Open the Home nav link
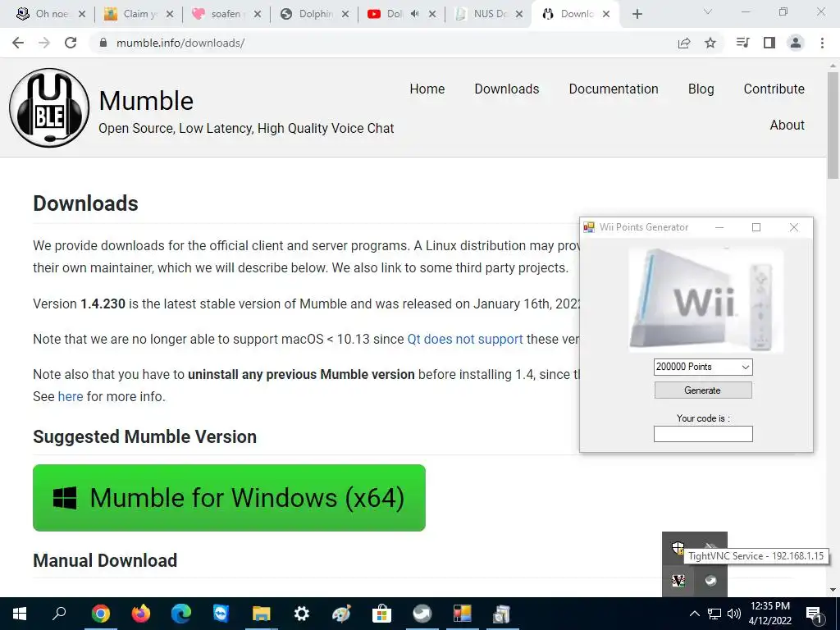Screen dimensions: 840x630 [x=427, y=89]
